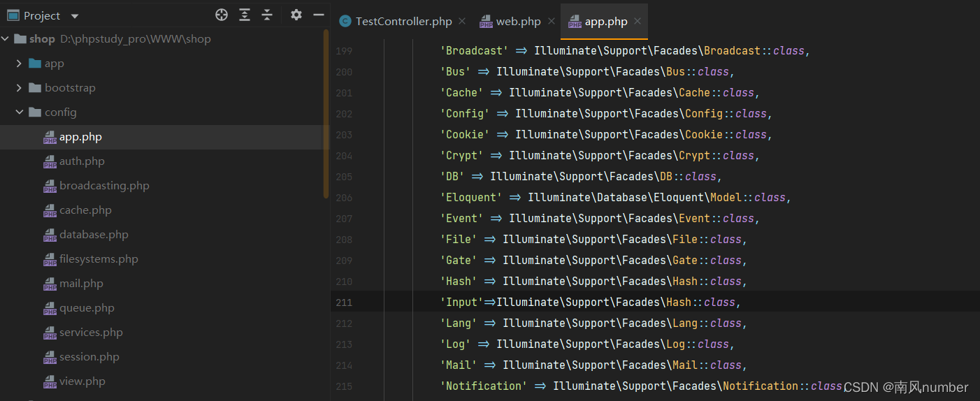980x401 pixels.
Task: Close the TestController.php tab
Action: (x=462, y=22)
